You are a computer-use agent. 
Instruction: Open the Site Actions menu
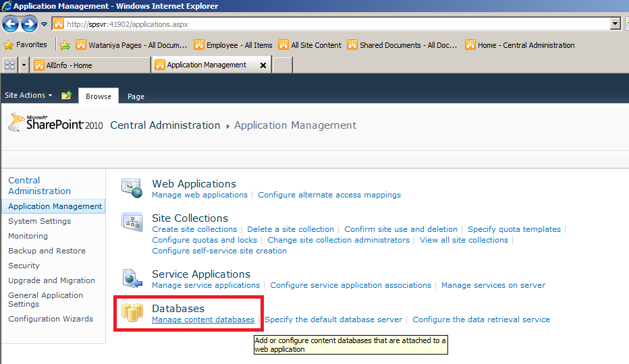tap(28, 96)
